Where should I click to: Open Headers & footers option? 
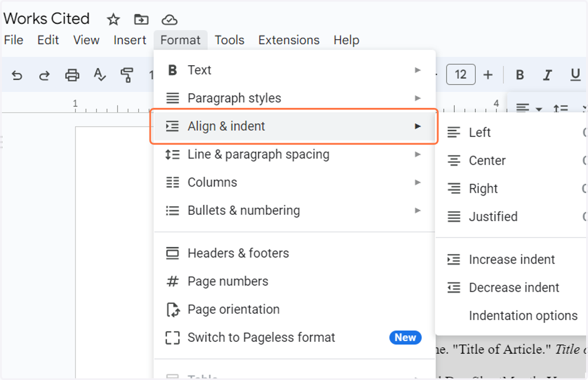click(x=294, y=253)
